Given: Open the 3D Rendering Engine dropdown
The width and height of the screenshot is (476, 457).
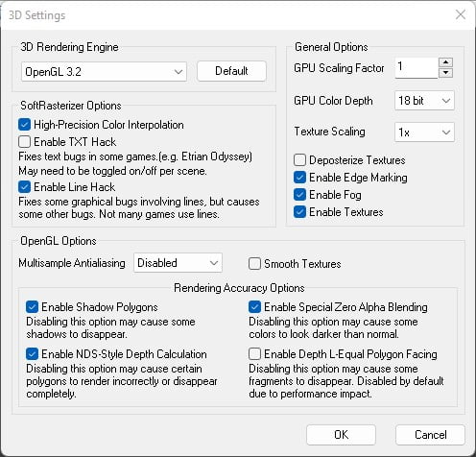Looking at the screenshot, I should point(104,71).
